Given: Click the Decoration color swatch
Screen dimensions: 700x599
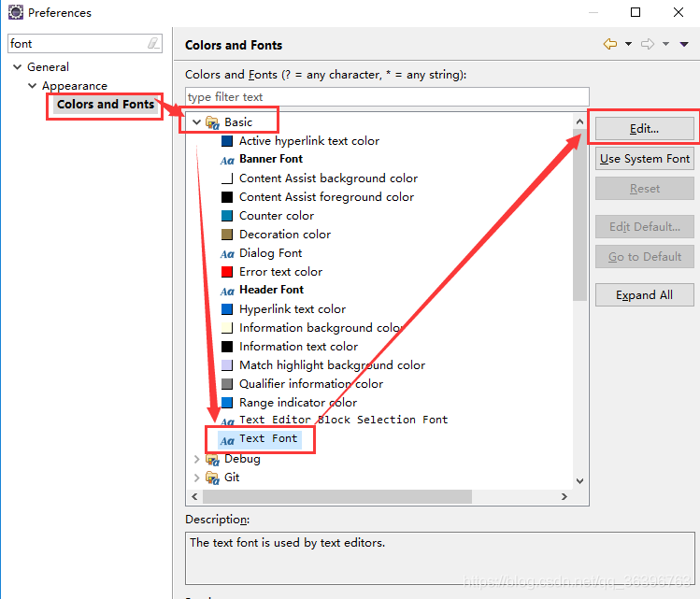Looking at the screenshot, I should (227, 235).
